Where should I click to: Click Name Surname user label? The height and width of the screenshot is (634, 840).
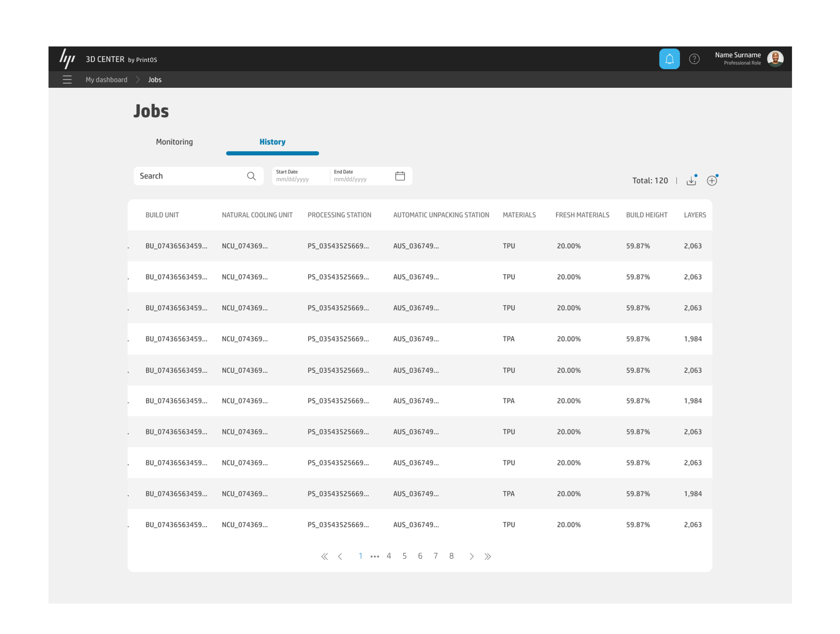pyautogui.click(x=738, y=55)
